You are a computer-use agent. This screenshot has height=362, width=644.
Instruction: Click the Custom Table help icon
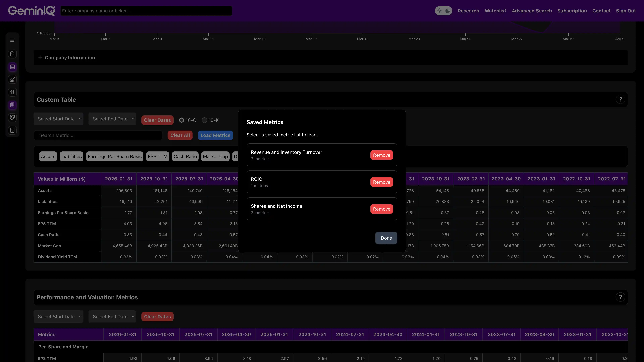620,99
